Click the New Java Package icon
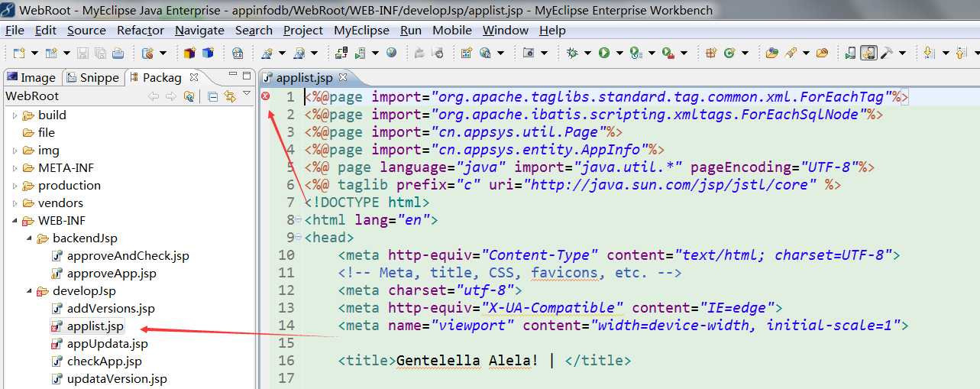Image resolution: width=980 pixels, height=389 pixels. [x=710, y=53]
